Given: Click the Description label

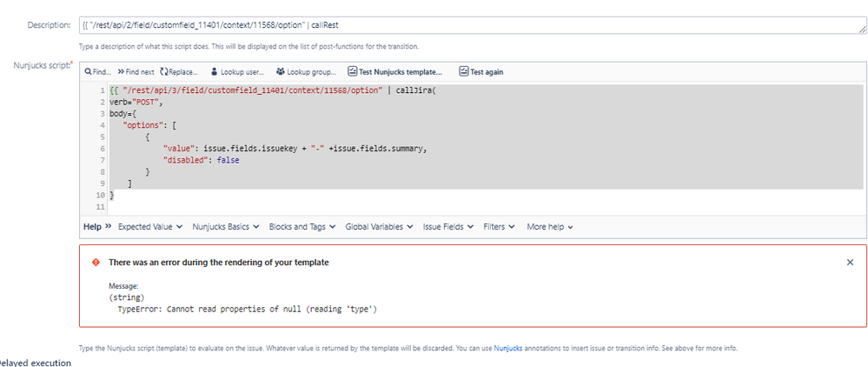Looking at the screenshot, I should [50, 25].
